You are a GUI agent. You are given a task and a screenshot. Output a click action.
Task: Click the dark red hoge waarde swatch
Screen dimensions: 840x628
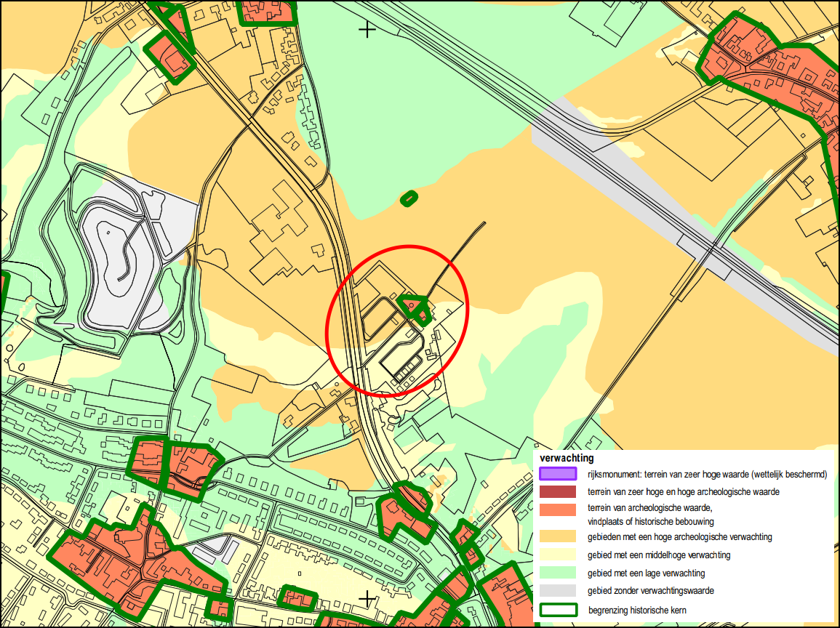[558, 491]
